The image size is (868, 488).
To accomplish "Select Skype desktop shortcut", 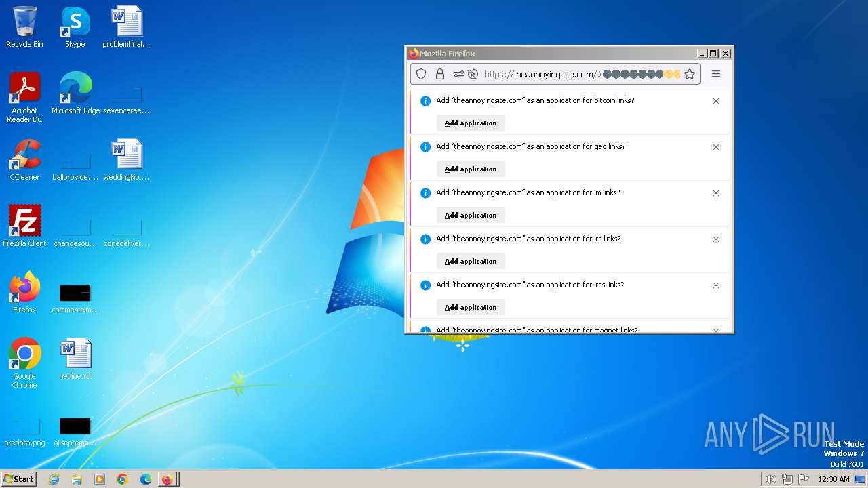I will [x=75, y=27].
